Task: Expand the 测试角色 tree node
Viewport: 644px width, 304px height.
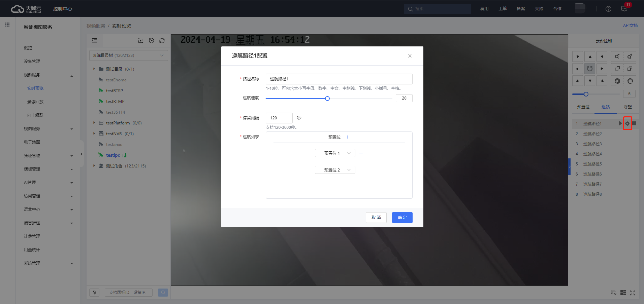Action: (x=94, y=166)
